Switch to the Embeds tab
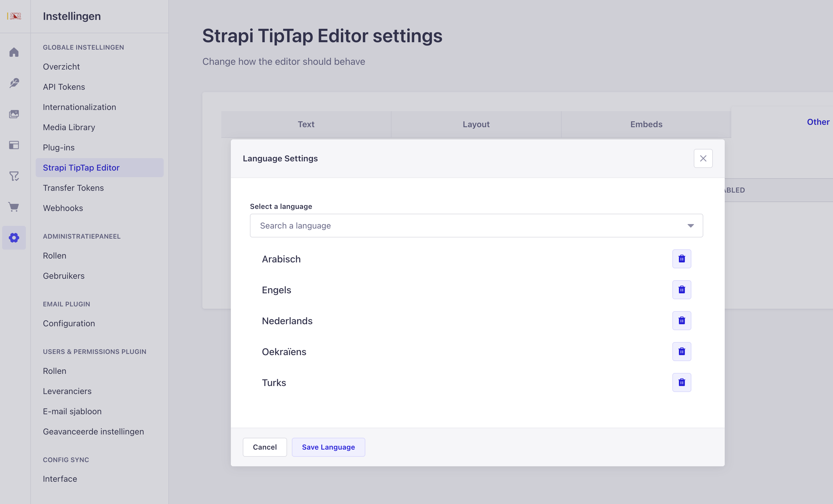 (646, 124)
